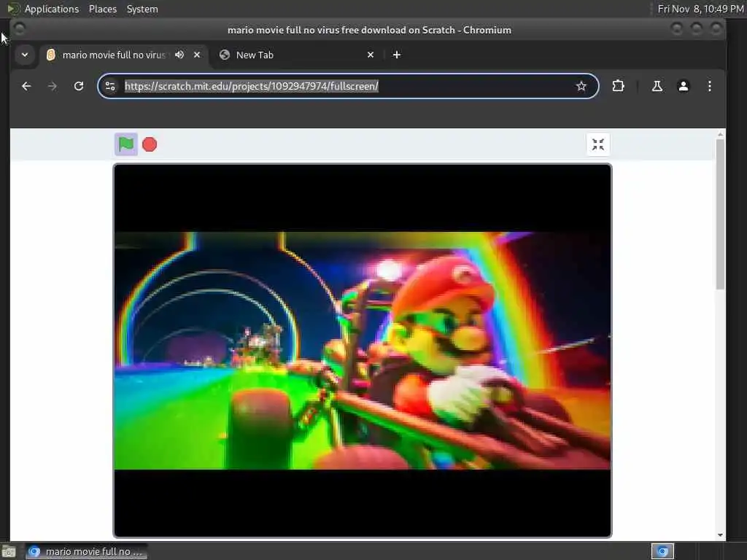Stop the project with the red stop button
The height and width of the screenshot is (560, 747).
tap(150, 144)
